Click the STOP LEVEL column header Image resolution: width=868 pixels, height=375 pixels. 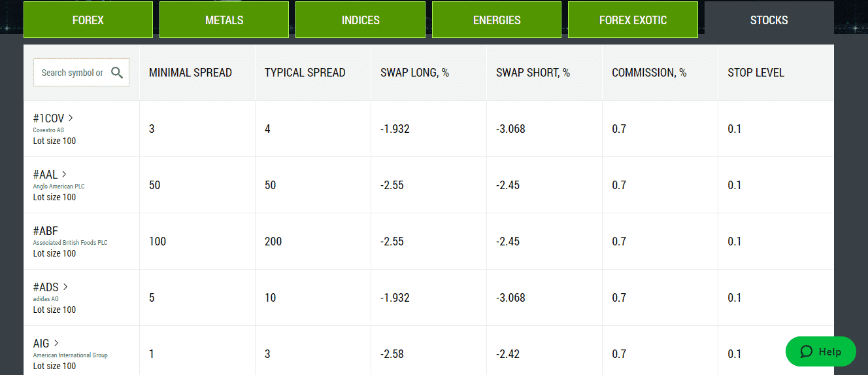[756, 73]
